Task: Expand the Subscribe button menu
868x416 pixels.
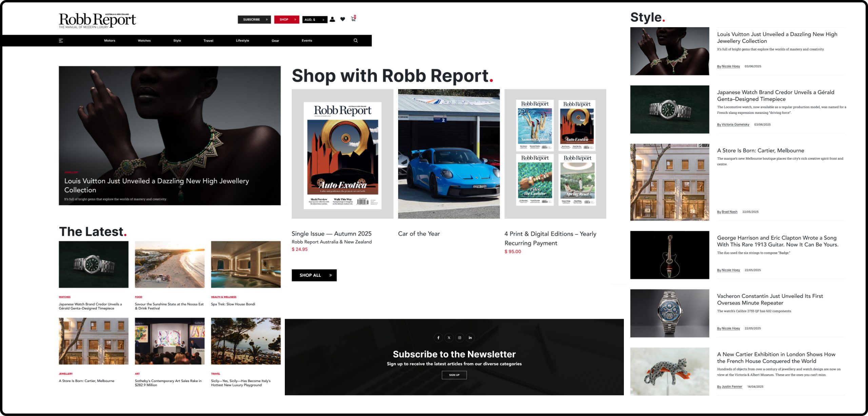Action: (x=254, y=20)
